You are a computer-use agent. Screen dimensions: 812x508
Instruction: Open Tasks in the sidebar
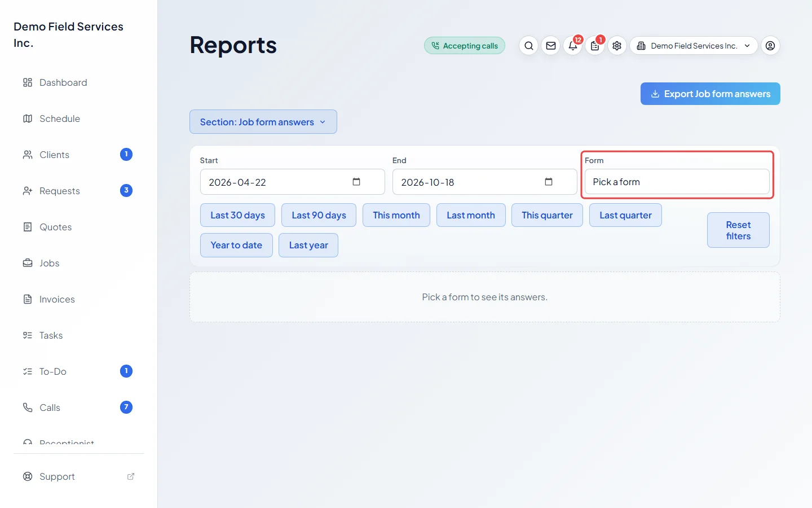coord(79,335)
